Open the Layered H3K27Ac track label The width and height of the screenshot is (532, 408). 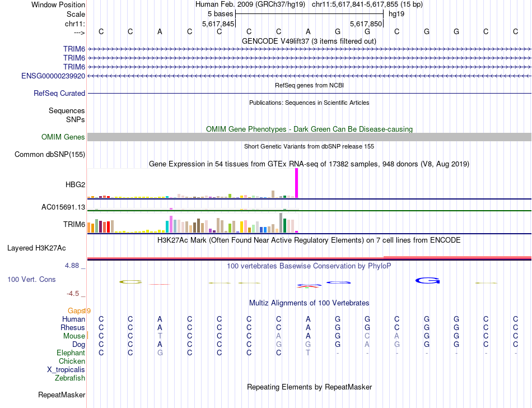pos(36,248)
